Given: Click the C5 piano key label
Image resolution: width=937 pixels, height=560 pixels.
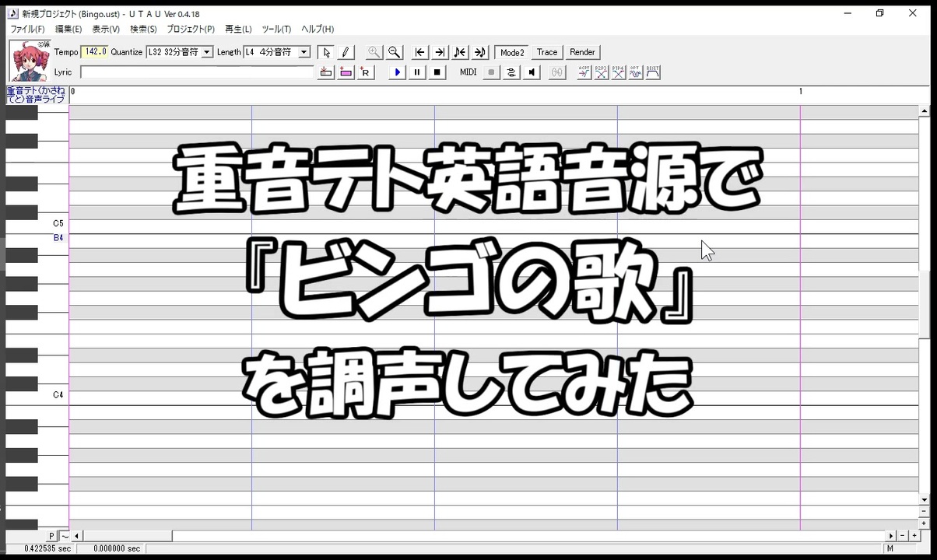Looking at the screenshot, I should click(x=58, y=224).
